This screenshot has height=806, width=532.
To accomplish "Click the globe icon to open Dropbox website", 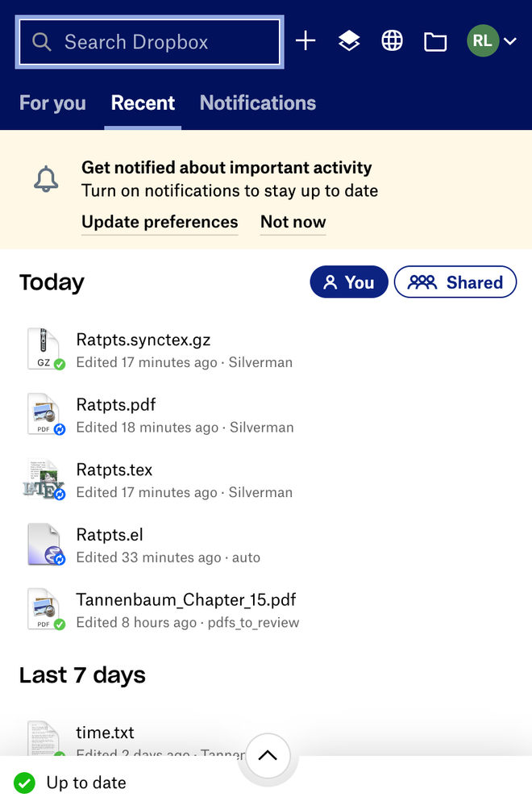I will (x=393, y=41).
